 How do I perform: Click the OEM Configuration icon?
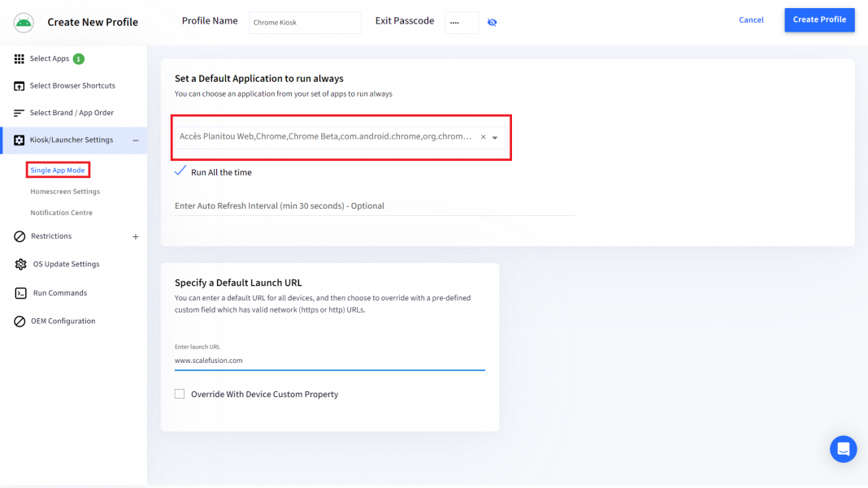pyautogui.click(x=19, y=321)
